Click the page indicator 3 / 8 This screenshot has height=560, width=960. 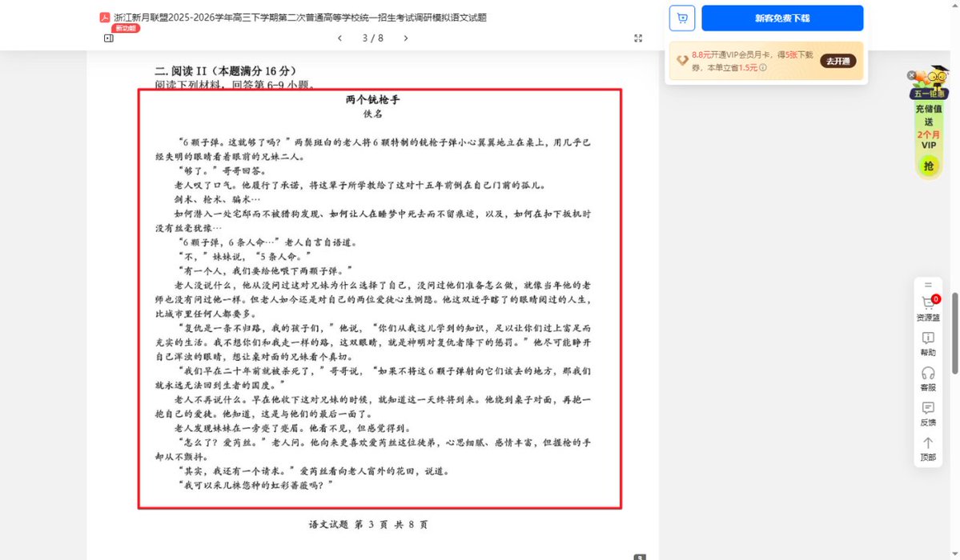pyautogui.click(x=373, y=38)
